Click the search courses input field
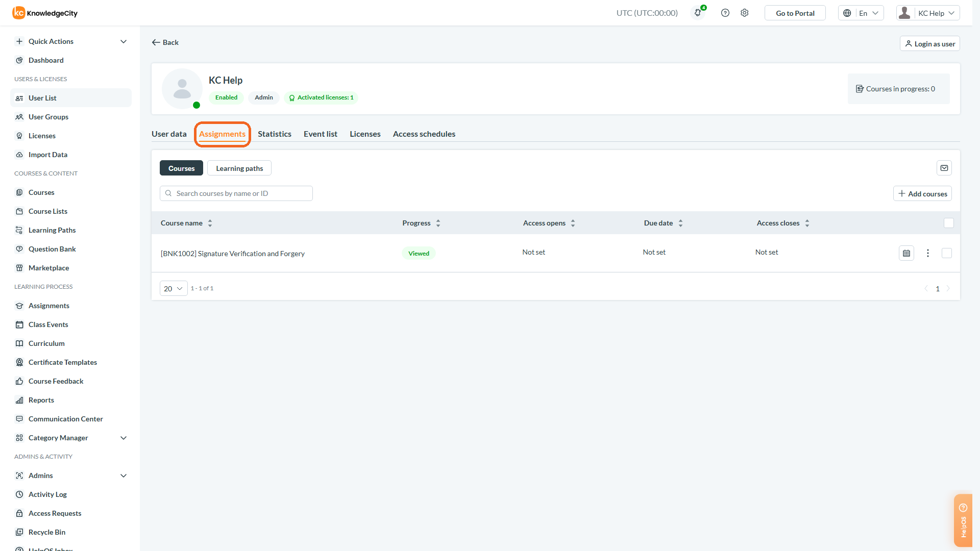The image size is (980, 551). click(236, 193)
